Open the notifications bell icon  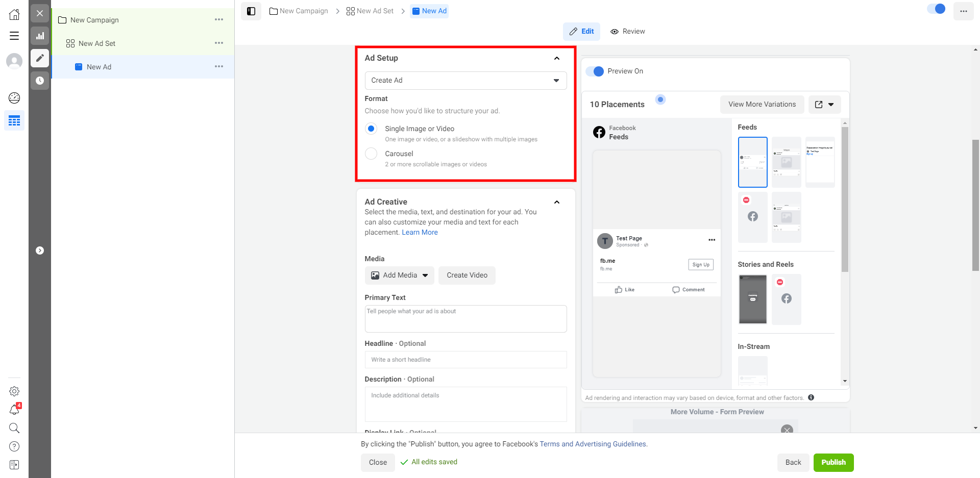pyautogui.click(x=14, y=410)
